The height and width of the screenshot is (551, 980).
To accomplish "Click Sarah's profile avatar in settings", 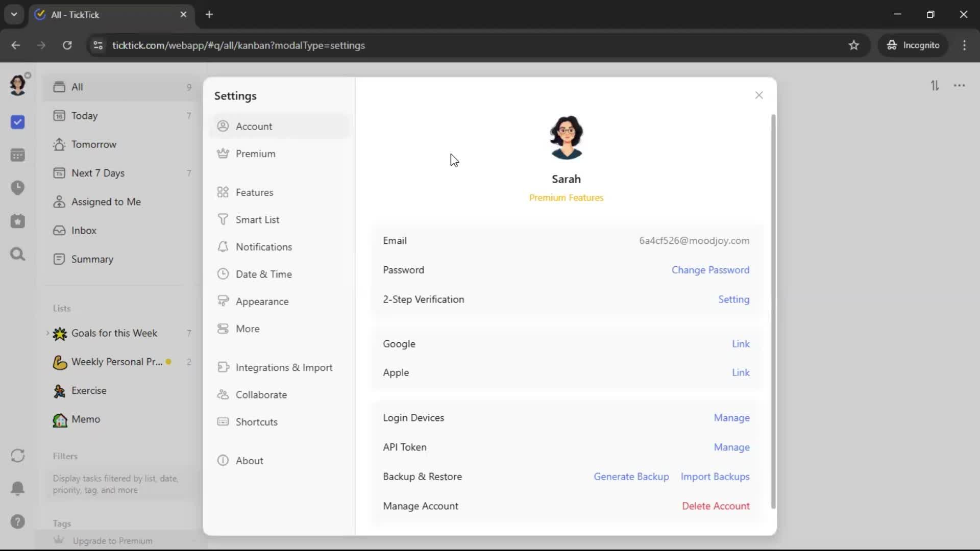I will pos(566,138).
